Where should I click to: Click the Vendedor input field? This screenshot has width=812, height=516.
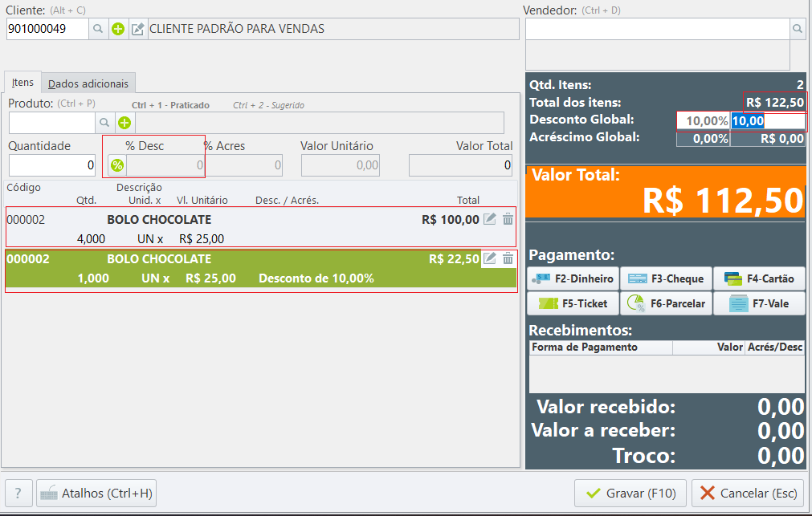click(657, 29)
